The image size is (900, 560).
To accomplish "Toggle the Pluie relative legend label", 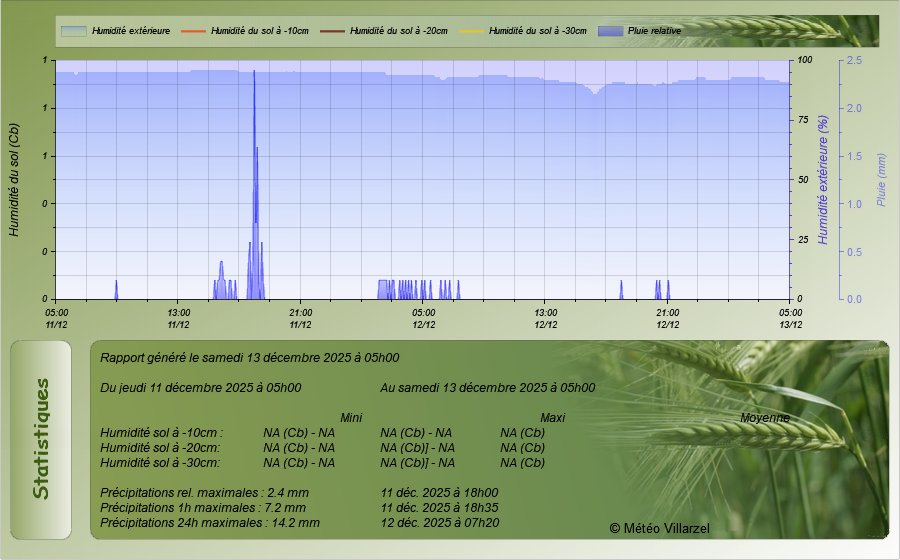I will click(x=654, y=31).
